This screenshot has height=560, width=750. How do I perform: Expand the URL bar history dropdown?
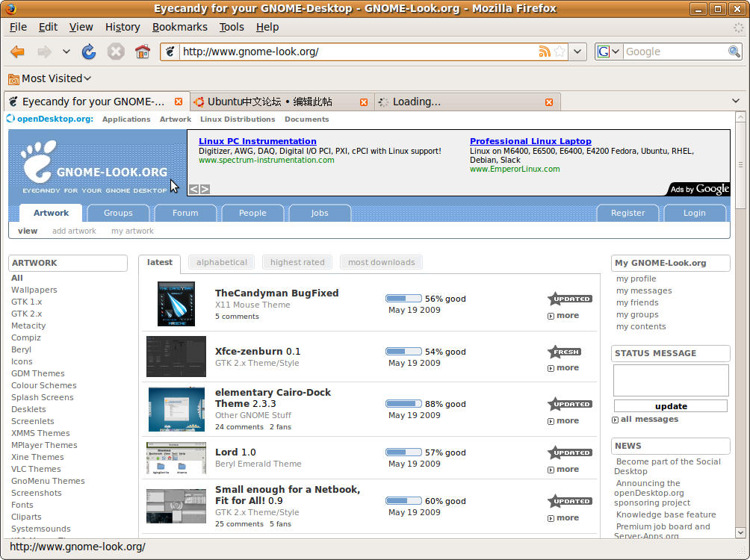pos(577,52)
